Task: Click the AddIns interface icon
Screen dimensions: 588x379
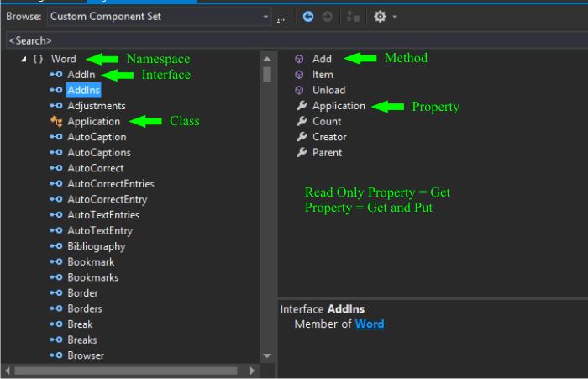Action: pos(56,90)
